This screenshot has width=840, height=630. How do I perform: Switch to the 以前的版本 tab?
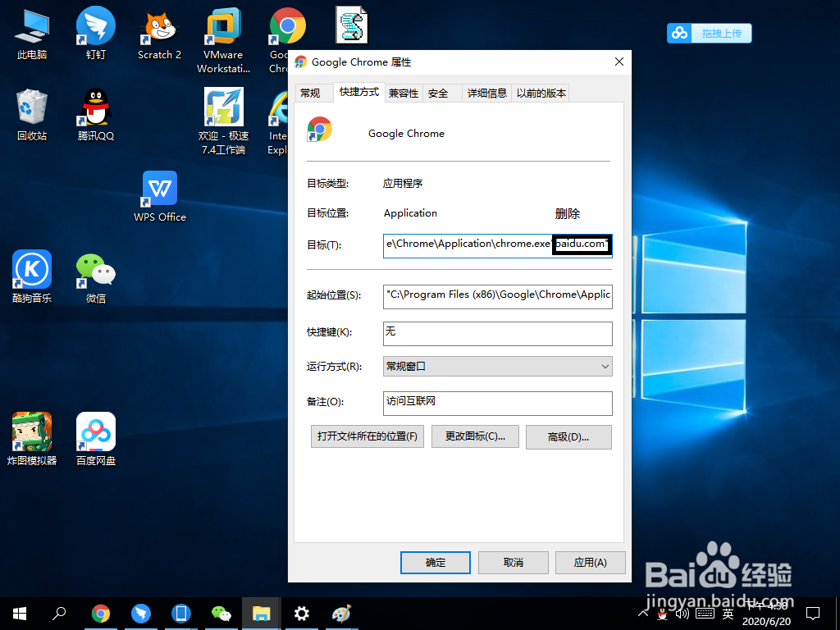541,94
